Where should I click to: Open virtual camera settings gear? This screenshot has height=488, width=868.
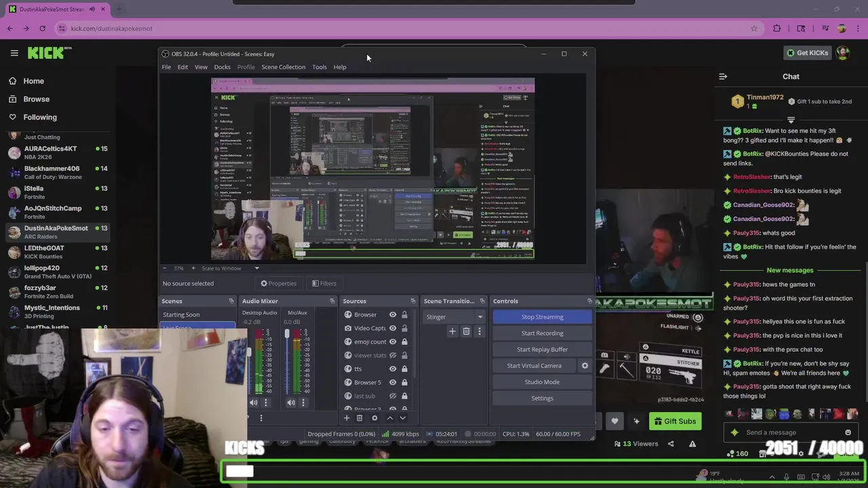coord(585,365)
